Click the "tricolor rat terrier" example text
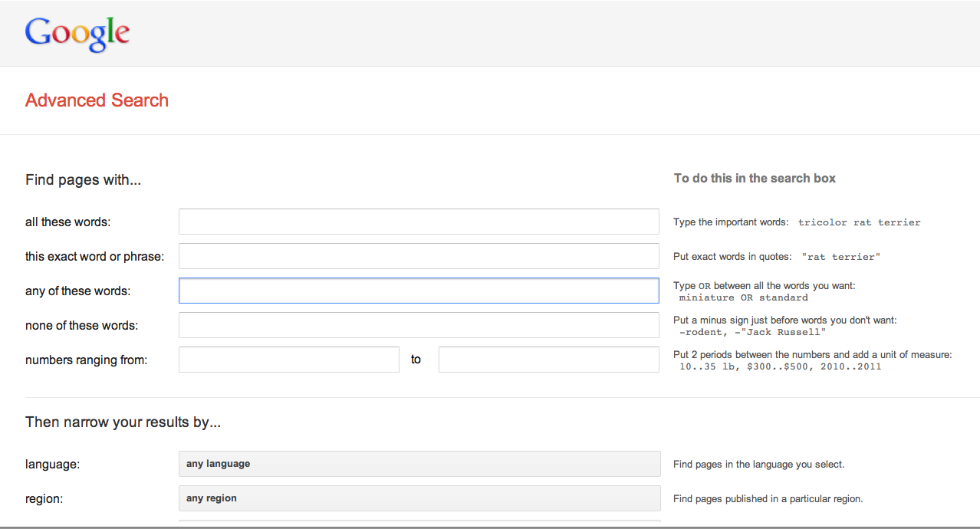Screen dimensions: 980x529 tap(860, 222)
